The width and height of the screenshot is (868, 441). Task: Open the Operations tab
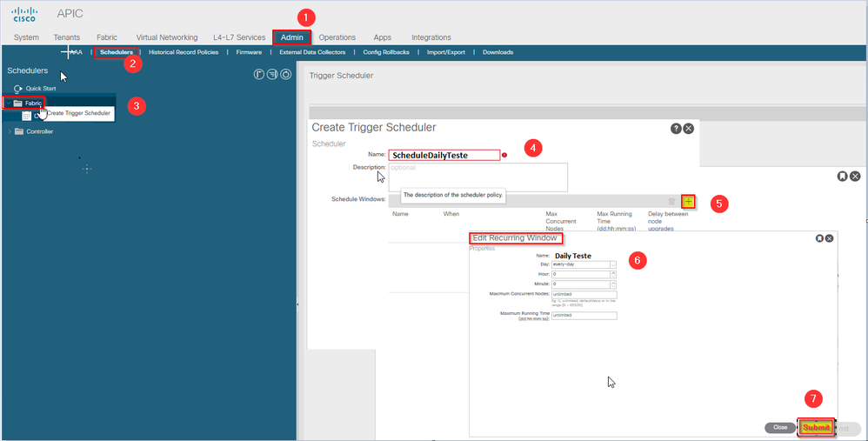click(x=337, y=37)
